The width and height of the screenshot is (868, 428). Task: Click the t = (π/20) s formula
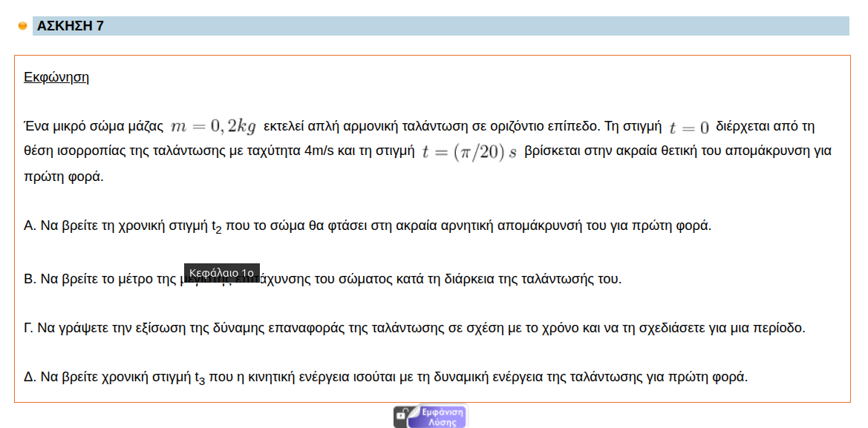pos(469,151)
